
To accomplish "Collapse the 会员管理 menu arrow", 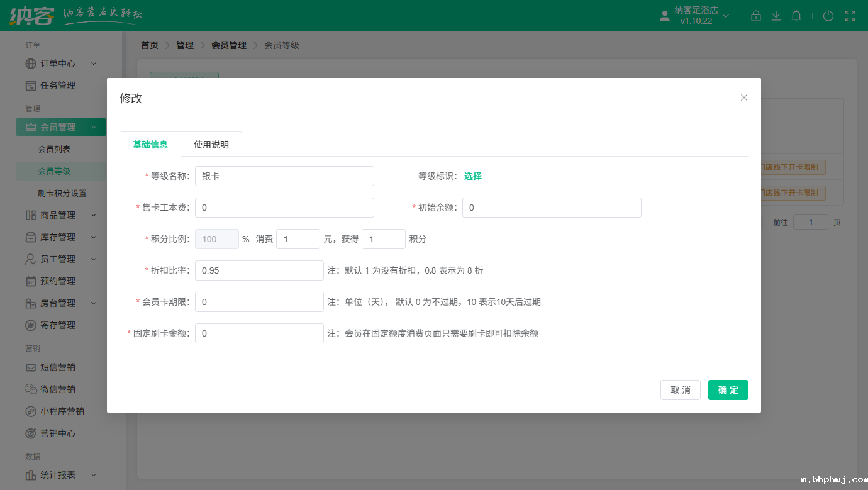I will (x=94, y=127).
